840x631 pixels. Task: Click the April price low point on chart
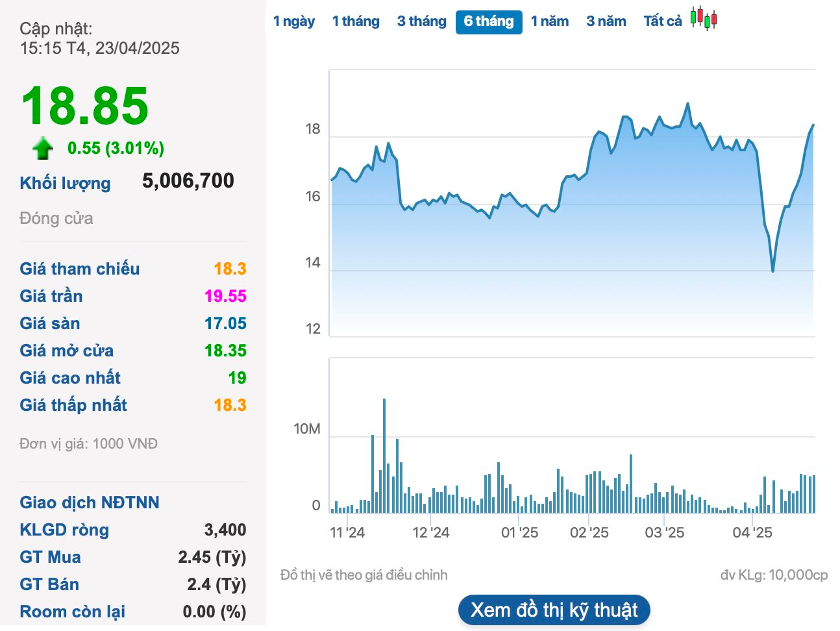[x=772, y=270]
